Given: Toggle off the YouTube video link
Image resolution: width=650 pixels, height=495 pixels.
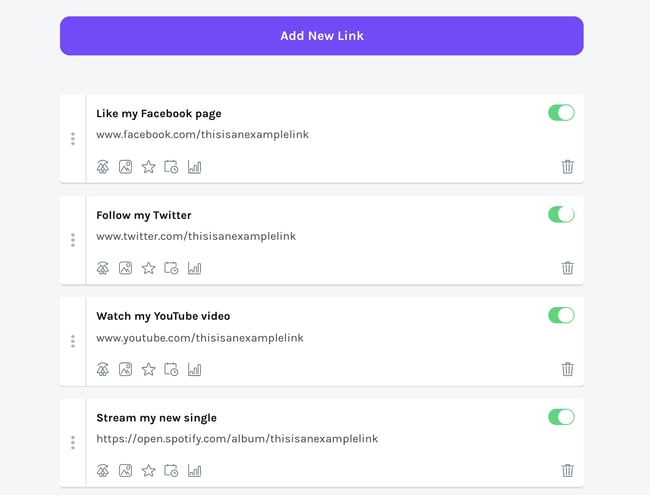Looking at the screenshot, I should (x=561, y=315).
